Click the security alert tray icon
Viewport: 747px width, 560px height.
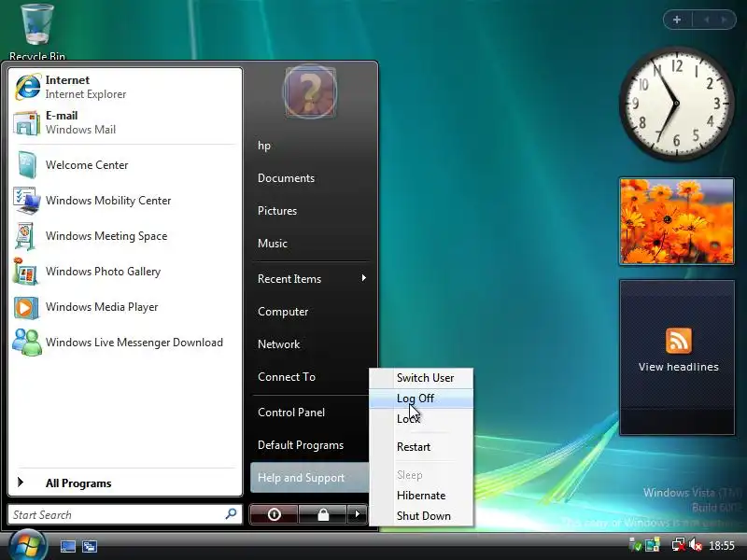635,545
